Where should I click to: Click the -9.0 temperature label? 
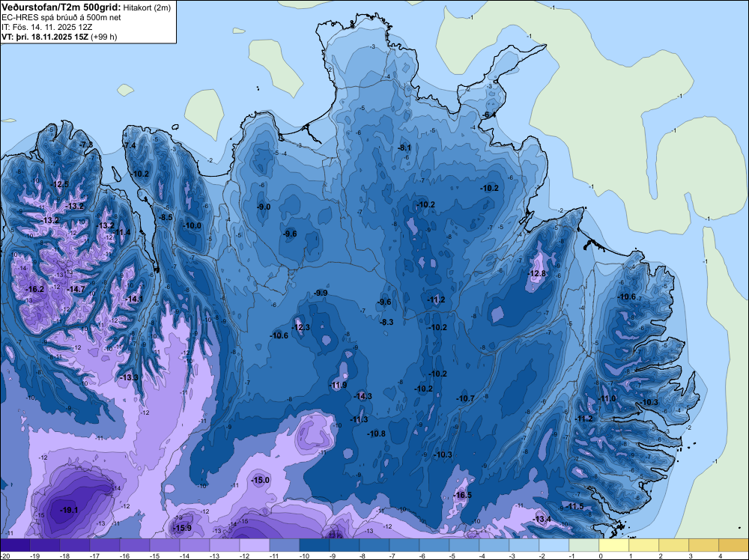(x=263, y=207)
